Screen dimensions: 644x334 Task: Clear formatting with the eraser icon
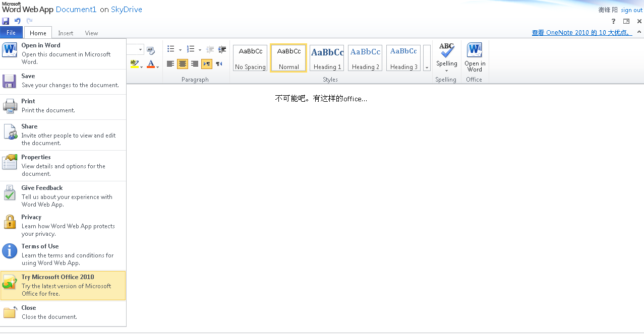(x=150, y=50)
